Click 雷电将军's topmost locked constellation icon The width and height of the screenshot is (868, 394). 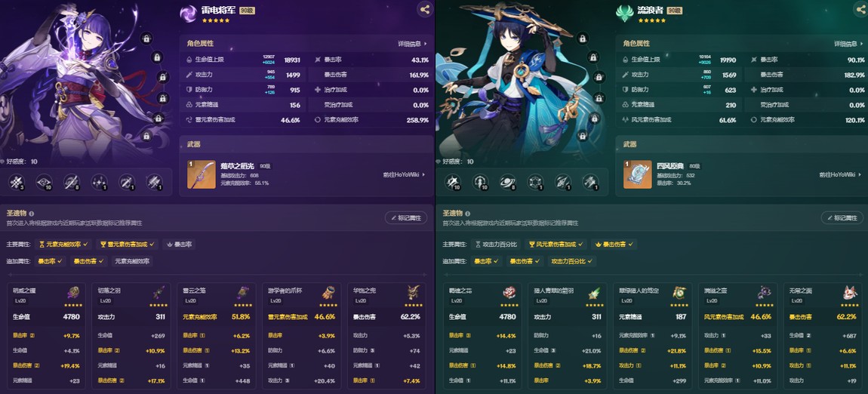click(x=146, y=38)
